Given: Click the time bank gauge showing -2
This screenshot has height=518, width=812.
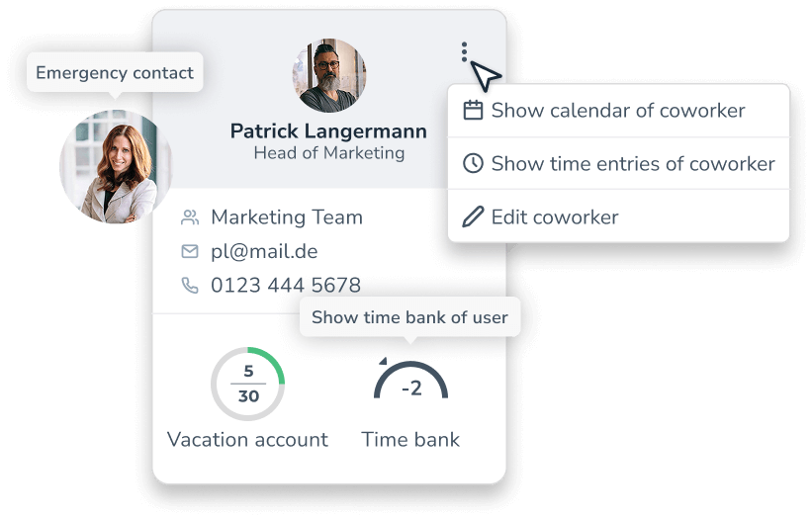Looking at the screenshot, I should pyautogui.click(x=411, y=385).
